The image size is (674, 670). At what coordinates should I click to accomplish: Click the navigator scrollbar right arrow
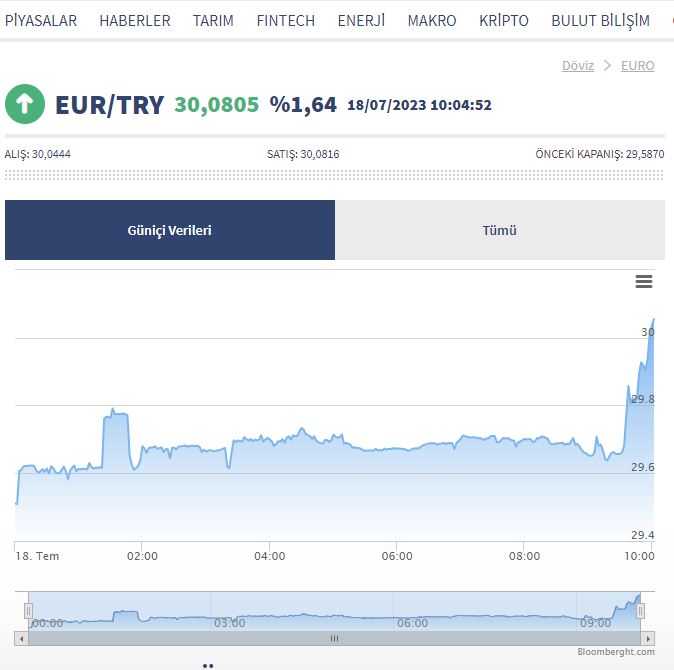click(648, 639)
